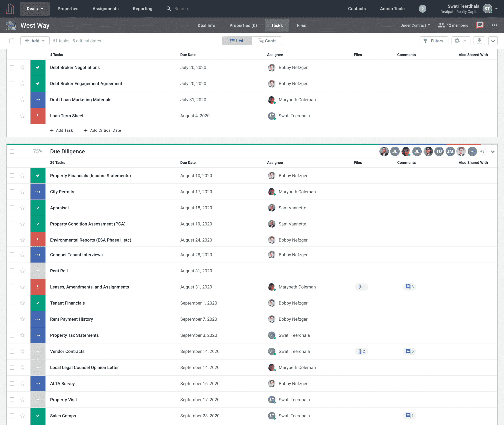Click the Search field in navbar
504x425 pixels.
(181, 9)
